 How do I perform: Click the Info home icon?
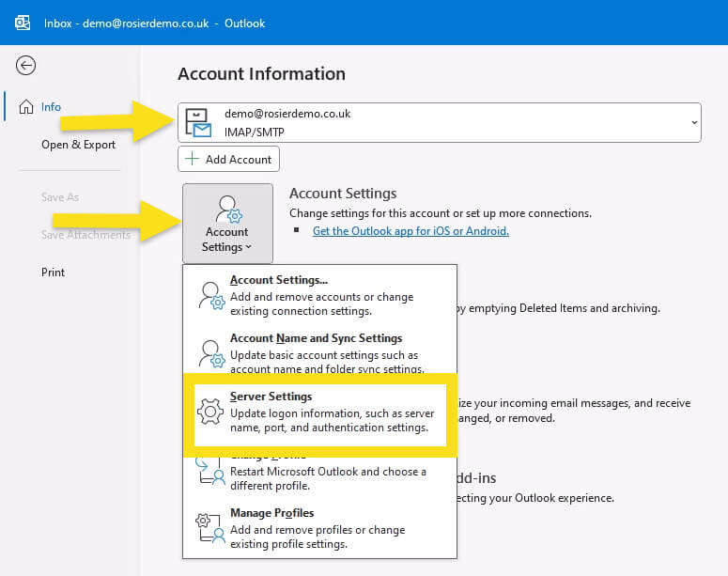[x=26, y=107]
